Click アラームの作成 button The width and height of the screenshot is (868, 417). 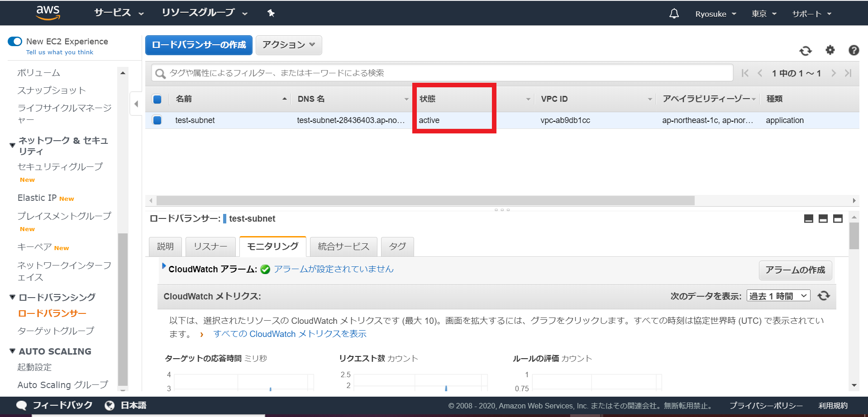pyautogui.click(x=795, y=270)
